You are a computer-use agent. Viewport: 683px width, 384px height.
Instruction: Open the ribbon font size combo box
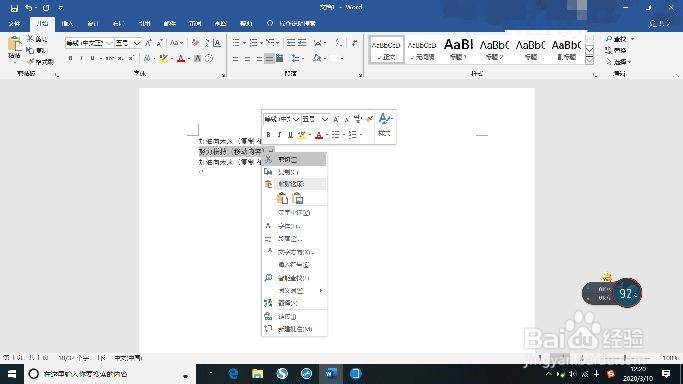coord(128,43)
